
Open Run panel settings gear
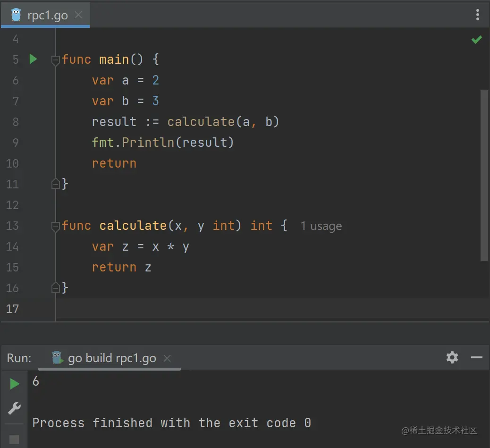point(452,357)
